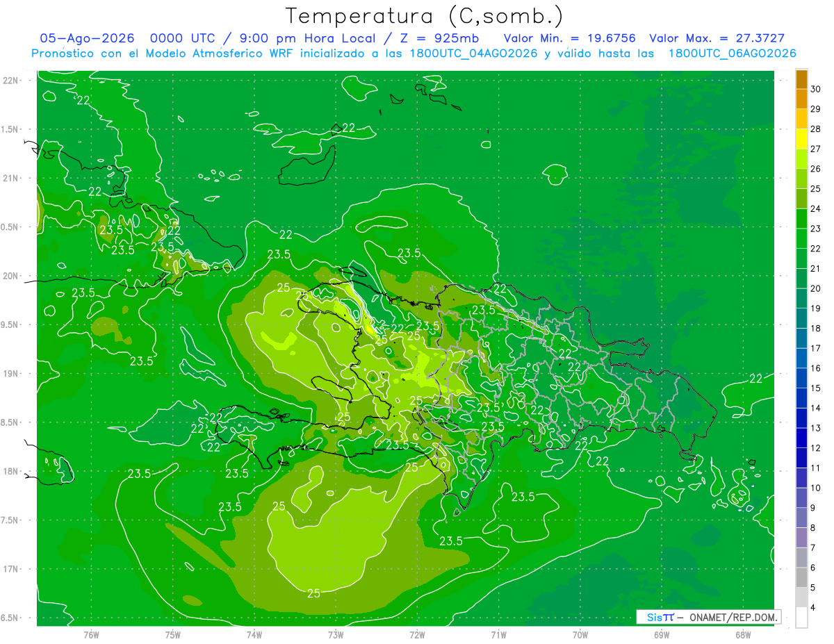
Task: Click the '0.5N' latitude axis label
Action: pos(10,227)
